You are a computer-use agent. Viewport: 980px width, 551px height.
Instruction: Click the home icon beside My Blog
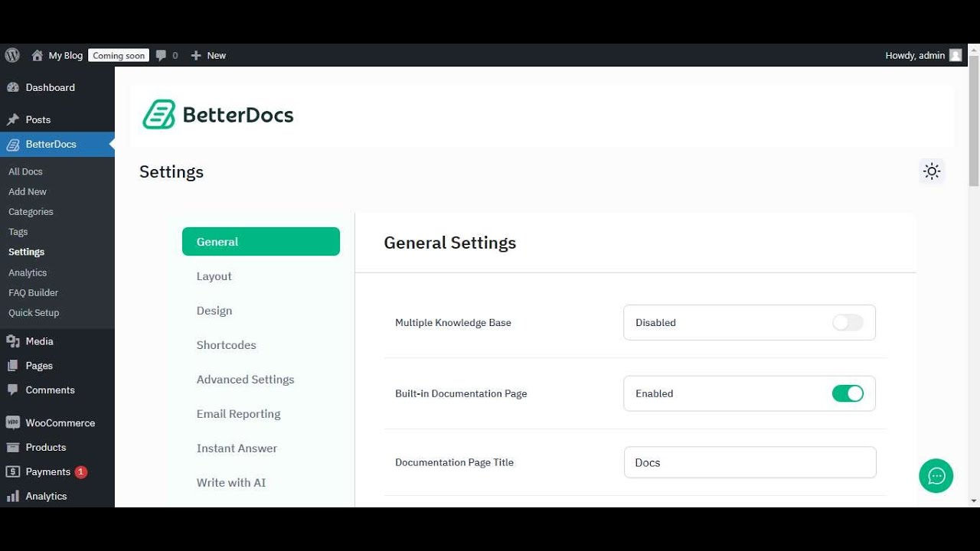(37, 55)
